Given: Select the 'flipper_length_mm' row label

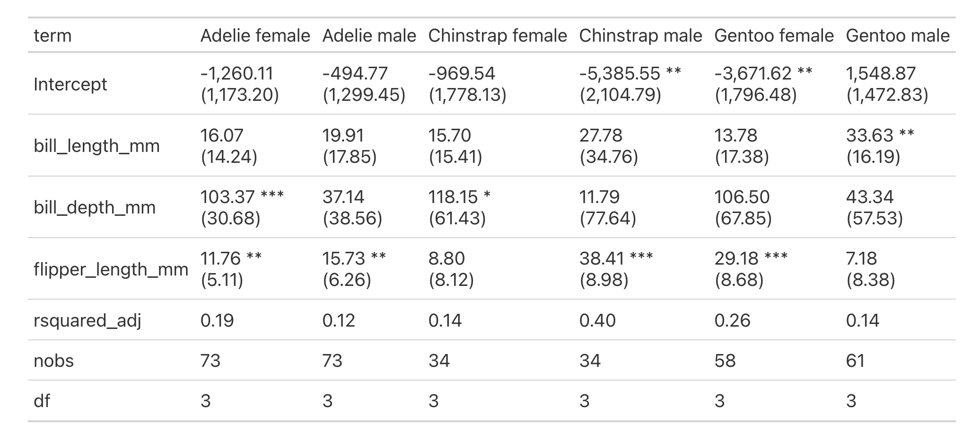Looking at the screenshot, I should tap(111, 269).
